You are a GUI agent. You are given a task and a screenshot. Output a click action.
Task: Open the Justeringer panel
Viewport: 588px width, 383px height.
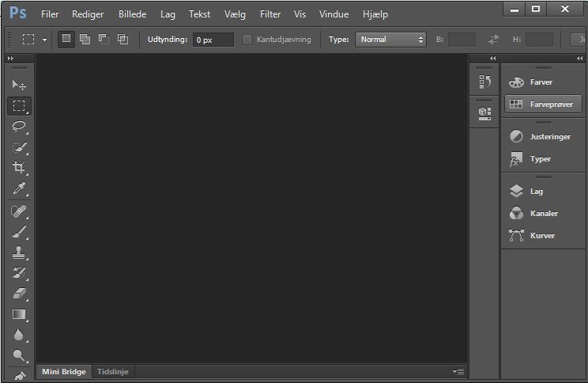[543, 137]
